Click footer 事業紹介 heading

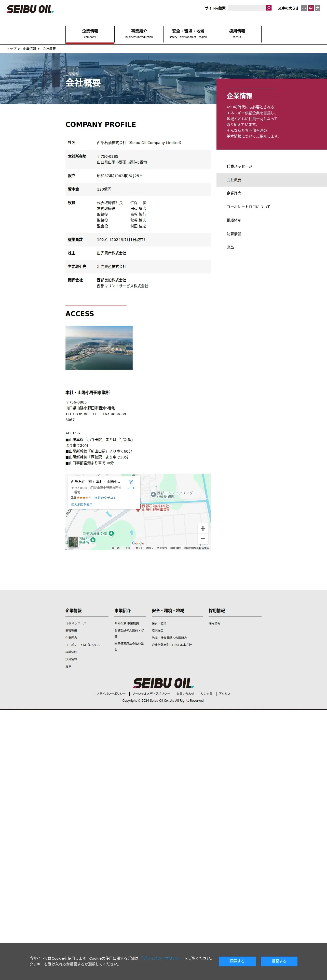[122, 611]
